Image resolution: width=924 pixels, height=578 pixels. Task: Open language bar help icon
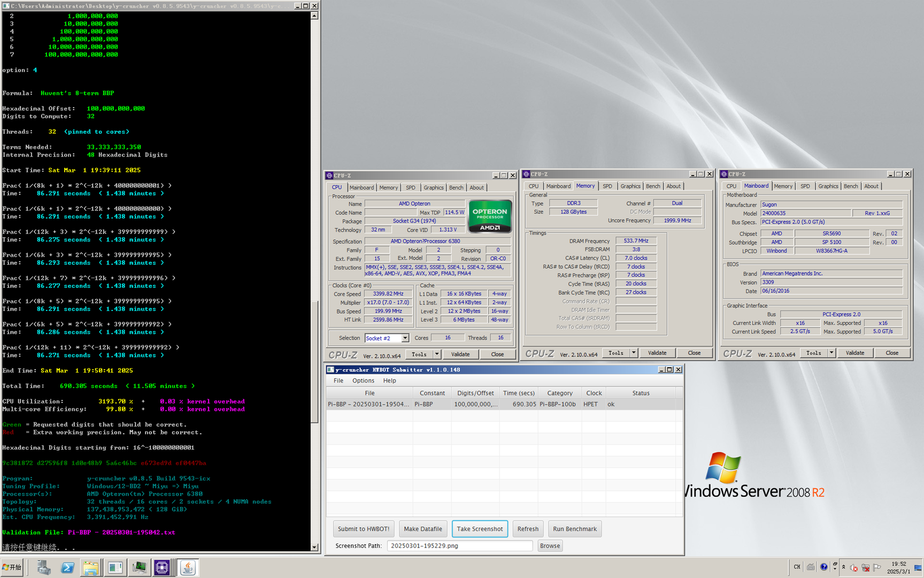[x=824, y=567]
